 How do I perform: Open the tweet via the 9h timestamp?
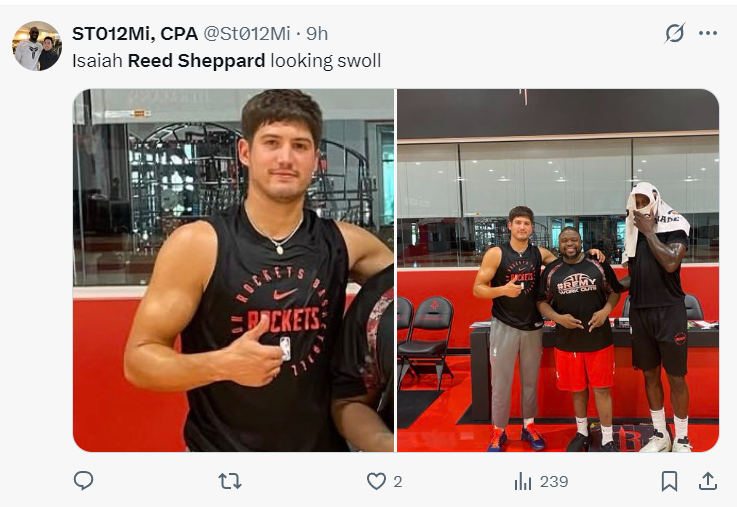click(317, 33)
